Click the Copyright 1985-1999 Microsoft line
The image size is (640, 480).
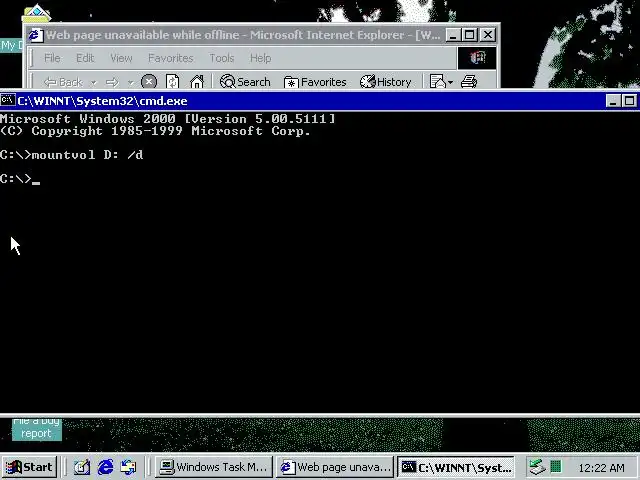(155, 131)
